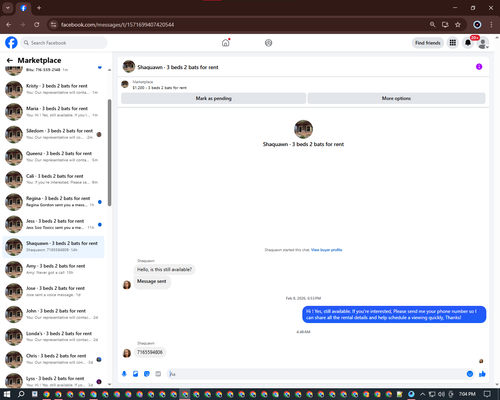The width and height of the screenshot is (500, 400).
Task: Click the blue 'still available' reply bubble
Action: (x=394, y=314)
